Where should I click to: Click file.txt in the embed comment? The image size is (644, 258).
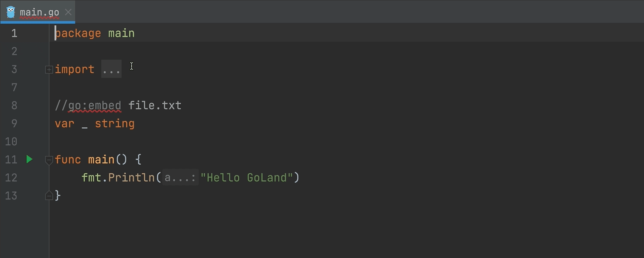[x=155, y=105]
